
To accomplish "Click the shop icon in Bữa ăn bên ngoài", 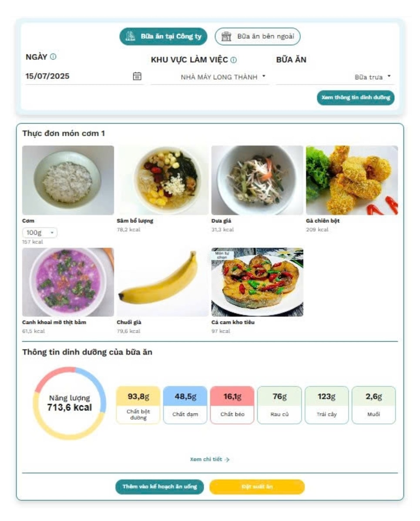I will 226,36.
